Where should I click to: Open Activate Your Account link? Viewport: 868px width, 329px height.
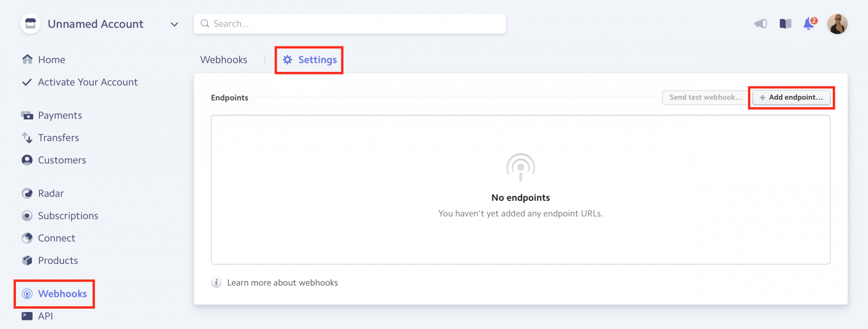pos(88,82)
